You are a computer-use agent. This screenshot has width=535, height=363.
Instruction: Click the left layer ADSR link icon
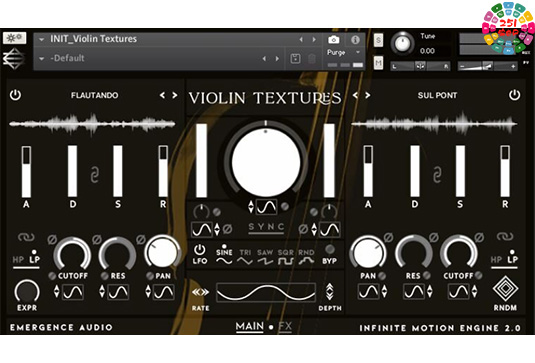[x=95, y=175]
